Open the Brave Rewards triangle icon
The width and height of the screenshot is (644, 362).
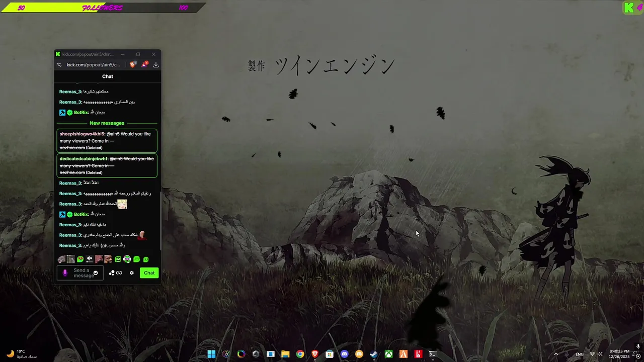pos(144,64)
